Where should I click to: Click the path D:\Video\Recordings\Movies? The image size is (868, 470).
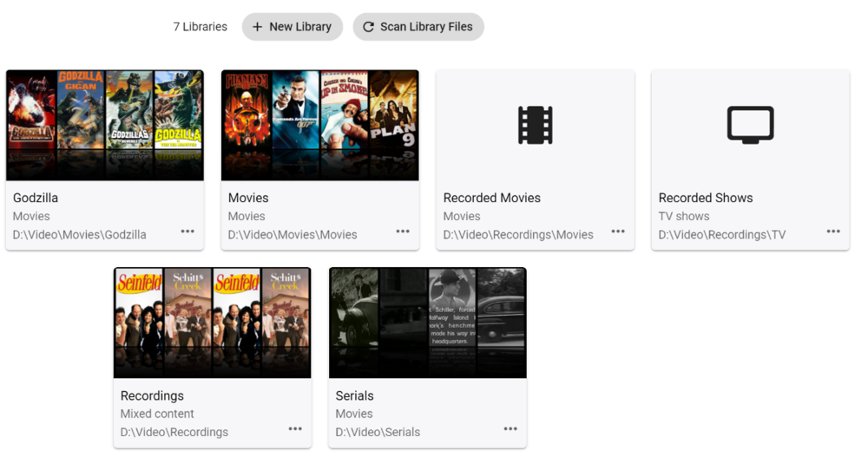pyautogui.click(x=518, y=234)
